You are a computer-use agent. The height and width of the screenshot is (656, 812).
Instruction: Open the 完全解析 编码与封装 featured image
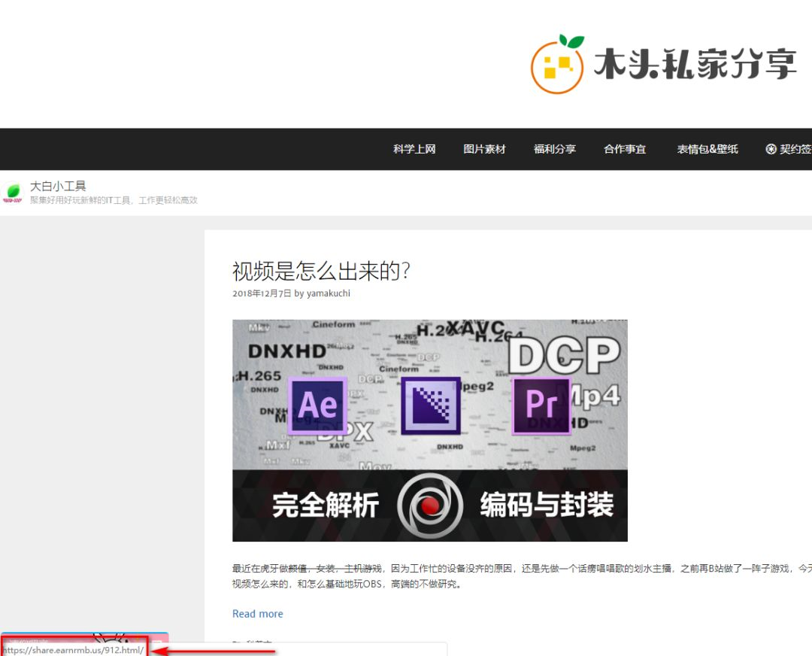coord(430,430)
